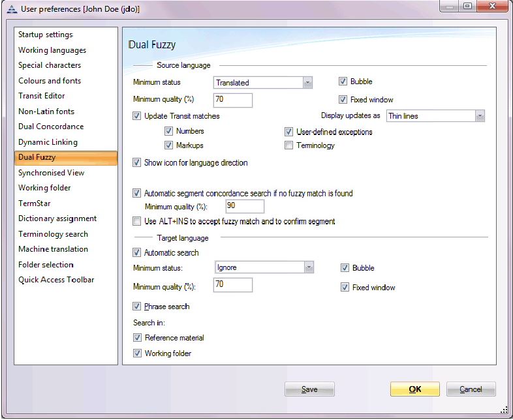Click the Transit application icon in title bar

(x=12, y=9)
